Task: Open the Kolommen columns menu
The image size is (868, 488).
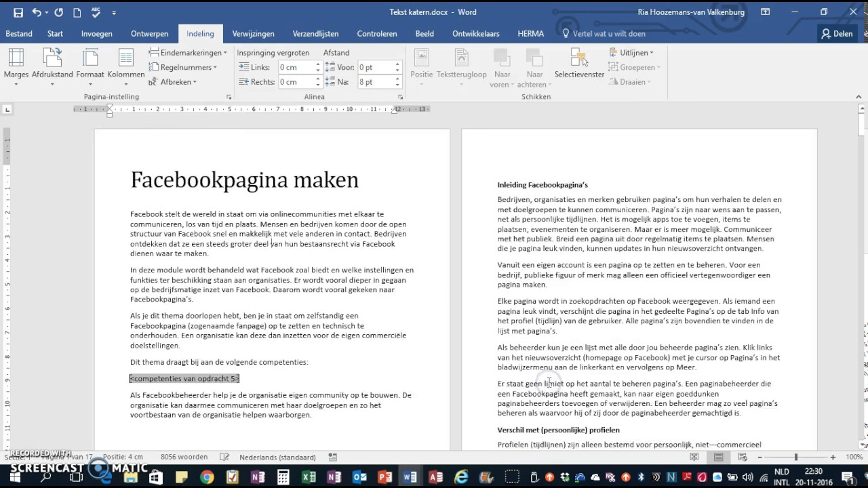Action: [126, 68]
